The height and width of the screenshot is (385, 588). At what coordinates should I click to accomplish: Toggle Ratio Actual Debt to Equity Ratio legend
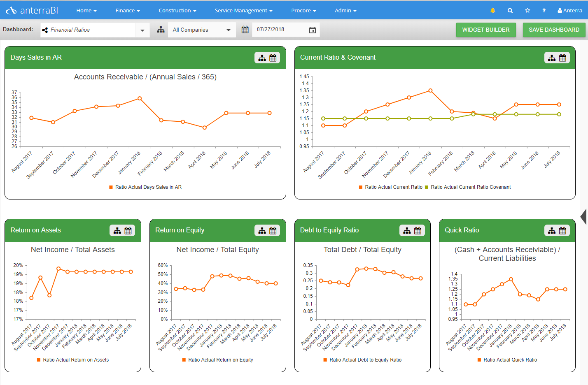[x=362, y=360]
